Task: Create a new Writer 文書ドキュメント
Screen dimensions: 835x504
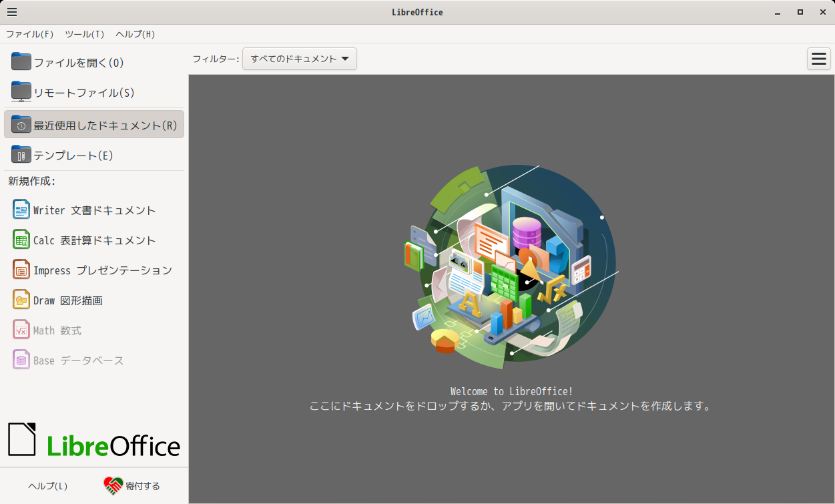Action: point(94,210)
